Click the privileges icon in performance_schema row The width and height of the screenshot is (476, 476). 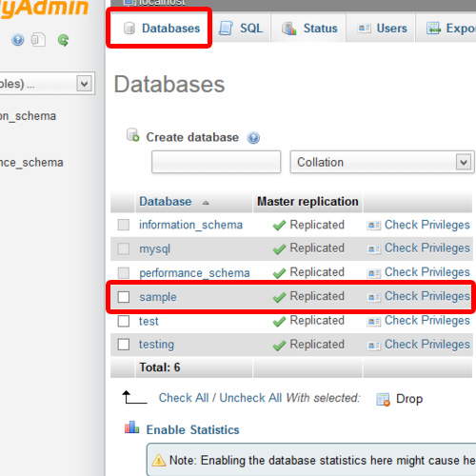click(x=373, y=273)
